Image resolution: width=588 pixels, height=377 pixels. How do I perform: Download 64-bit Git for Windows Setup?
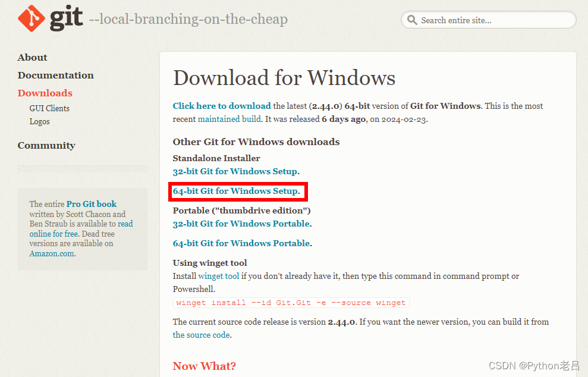pyautogui.click(x=235, y=191)
